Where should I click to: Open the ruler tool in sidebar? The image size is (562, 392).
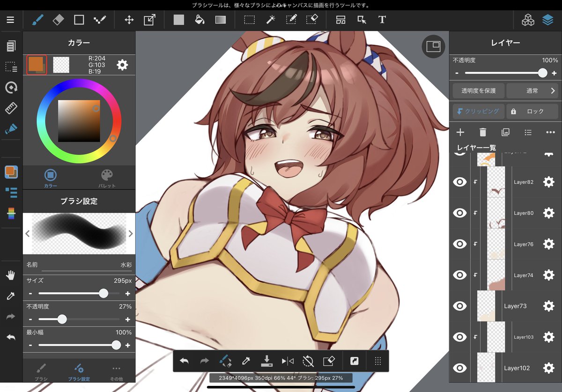tap(11, 108)
